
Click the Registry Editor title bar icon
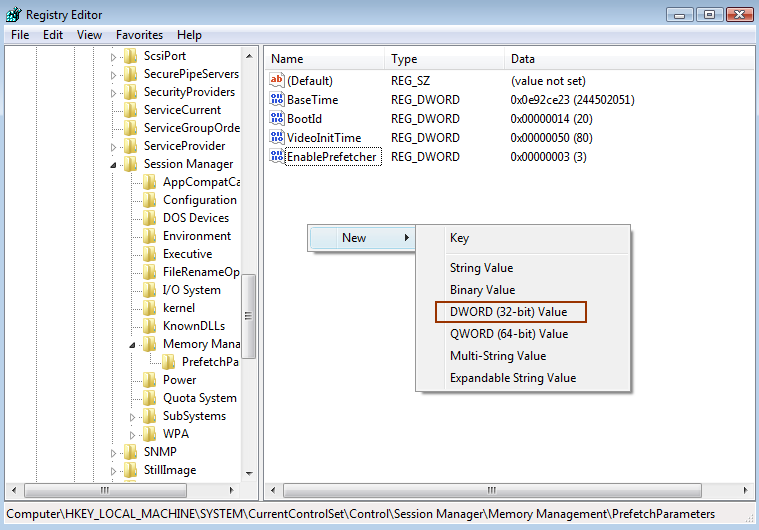click(x=14, y=15)
